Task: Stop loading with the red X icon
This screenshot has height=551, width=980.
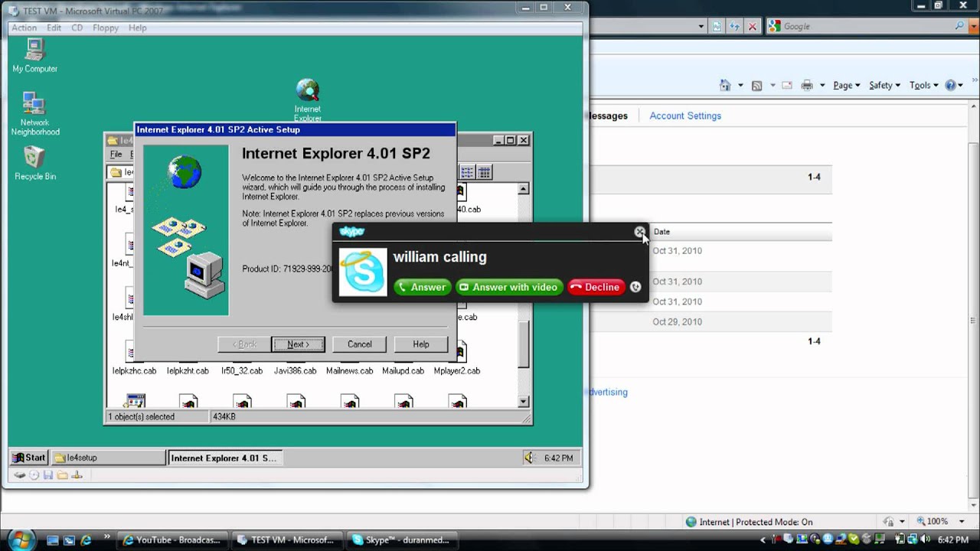Action: (x=752, y=26)
